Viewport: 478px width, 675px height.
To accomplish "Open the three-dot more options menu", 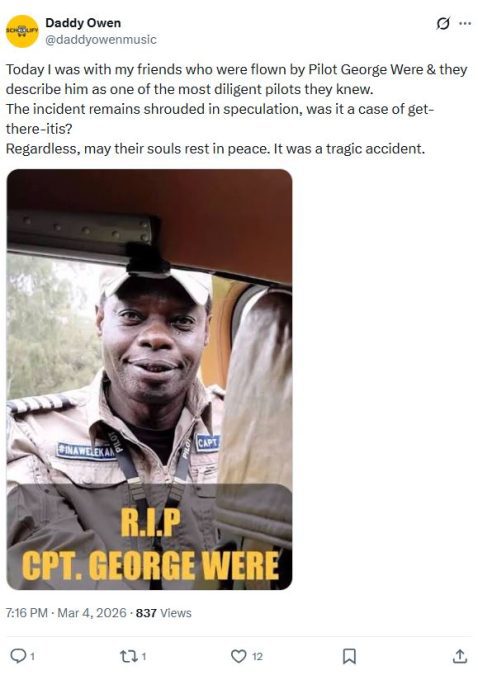I will tap(465, 24).
